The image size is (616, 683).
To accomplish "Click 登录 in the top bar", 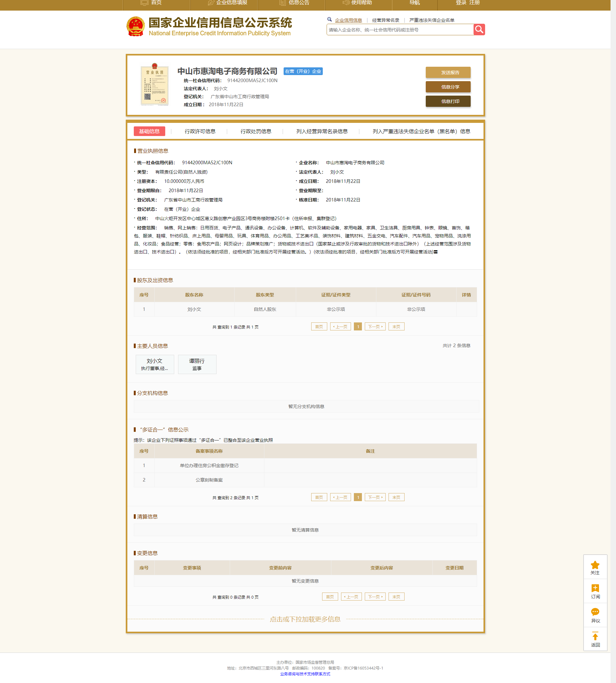I will tap(461, 3).
